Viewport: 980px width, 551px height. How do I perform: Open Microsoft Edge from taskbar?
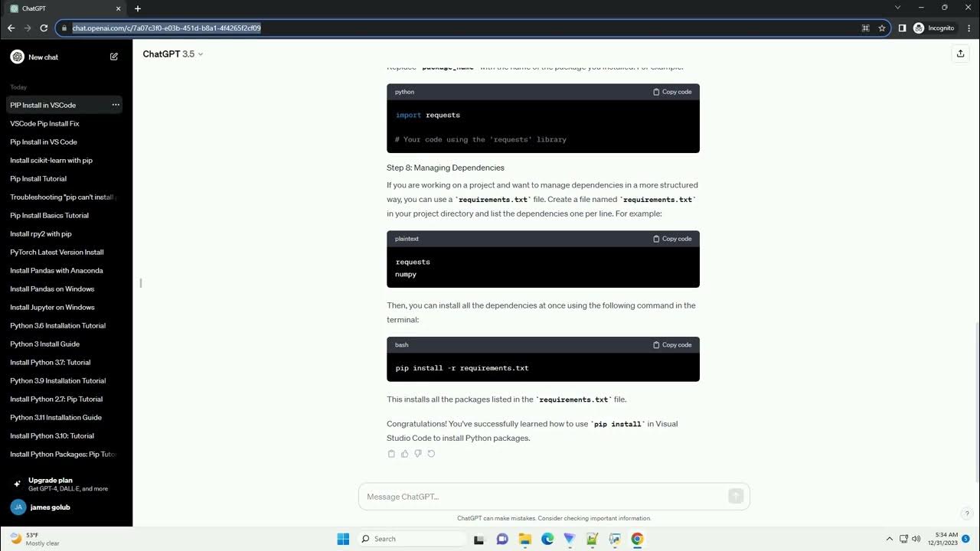[547, 539]
